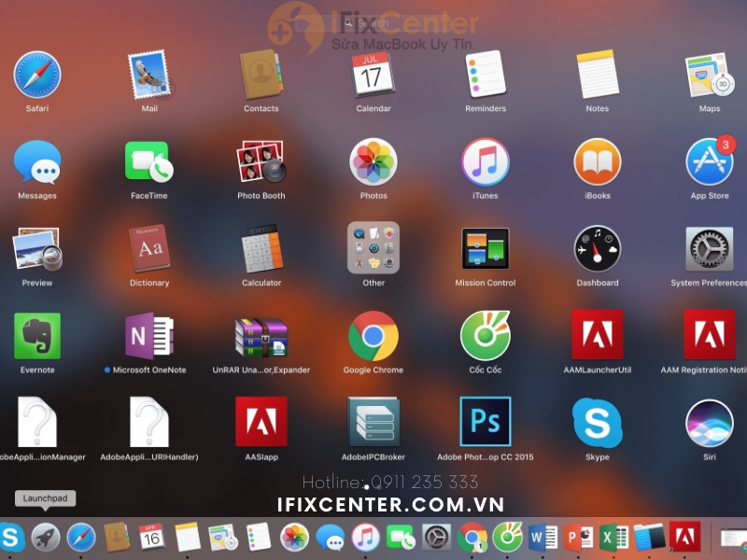The height and width of the screenshot is (560, 747).
Task: Launch Evernote
Action: (x=37, y=336)
